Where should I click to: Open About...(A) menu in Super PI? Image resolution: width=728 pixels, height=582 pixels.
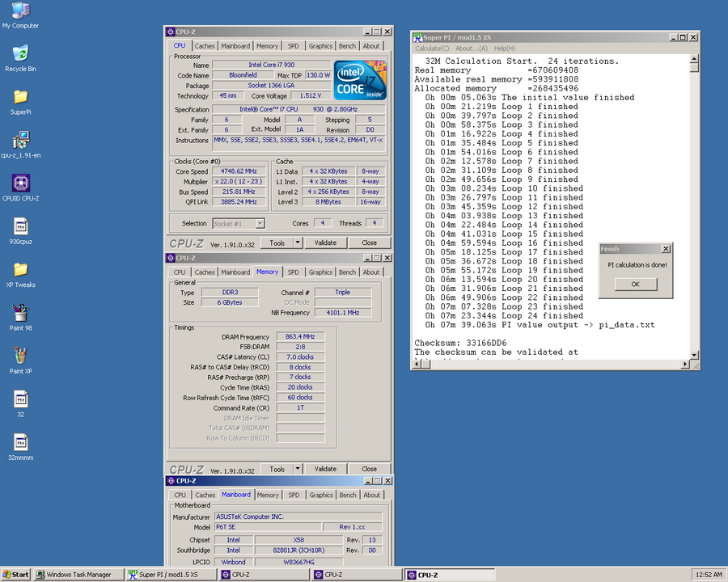[x=472, y=48]
